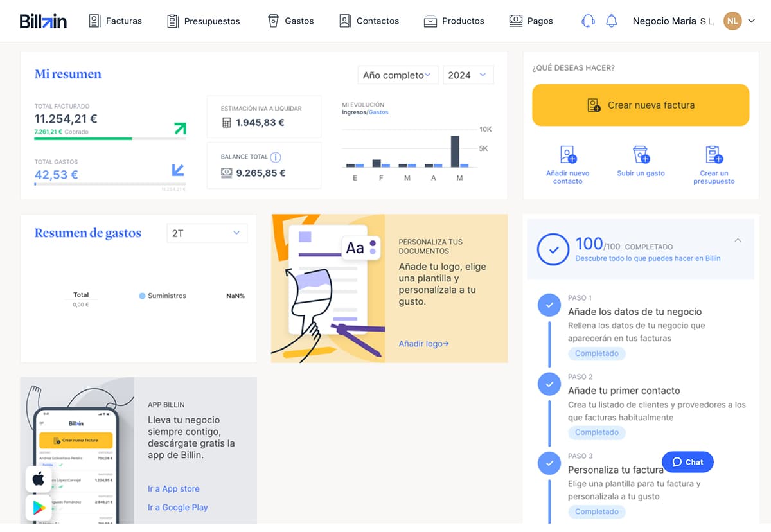Click the support headset icon
The height and width of the screenshot is (532, 771).
pos(587,21)
